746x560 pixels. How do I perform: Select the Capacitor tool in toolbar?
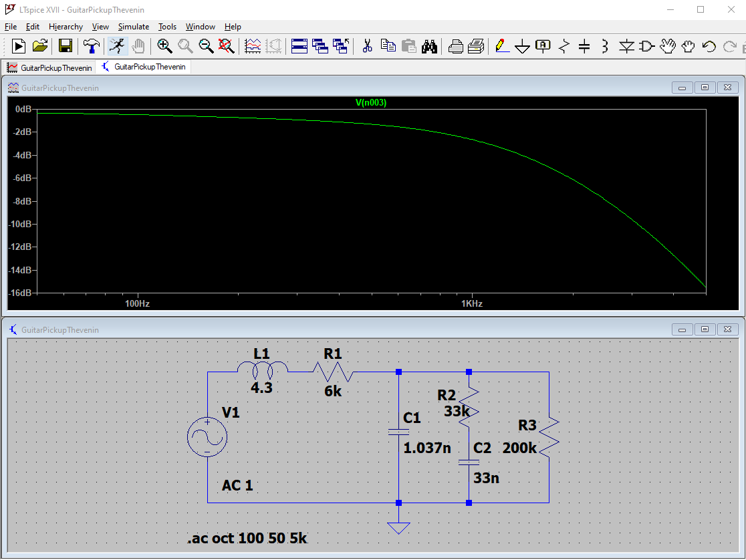[x=584, y=46]
